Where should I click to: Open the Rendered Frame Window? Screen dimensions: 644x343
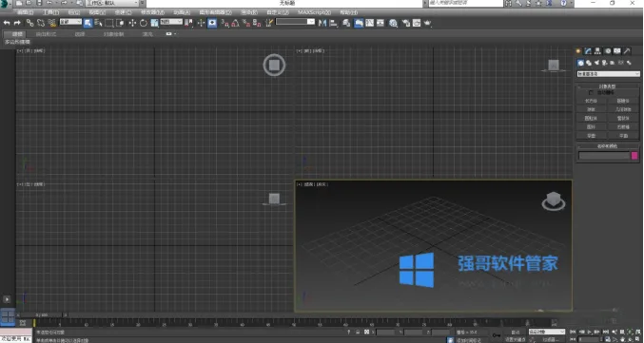click(417, 23)
